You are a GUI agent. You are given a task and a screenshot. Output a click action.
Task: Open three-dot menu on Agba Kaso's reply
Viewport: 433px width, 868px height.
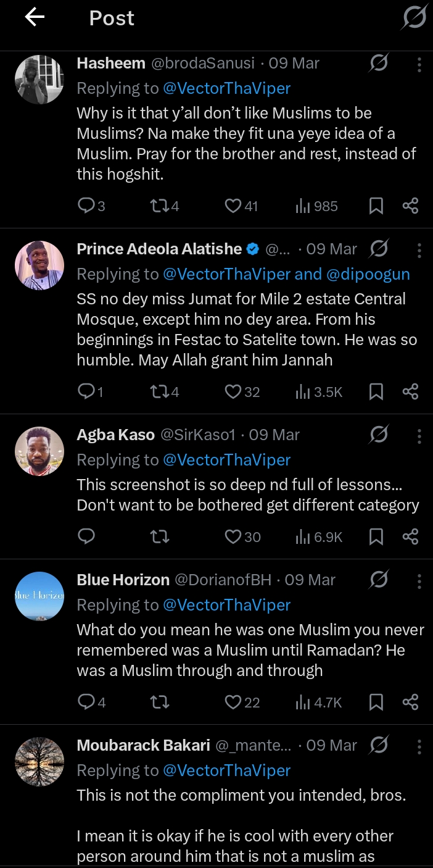click(419, 435)
